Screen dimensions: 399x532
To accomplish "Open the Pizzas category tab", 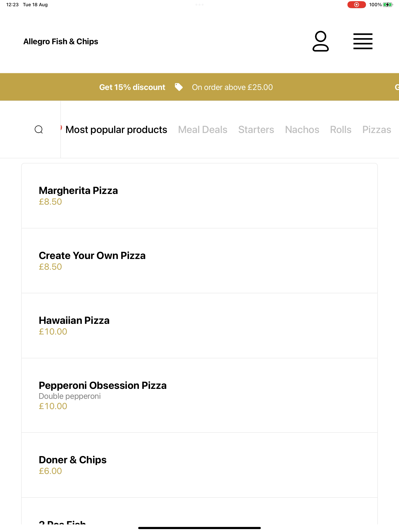I will 377,130.
